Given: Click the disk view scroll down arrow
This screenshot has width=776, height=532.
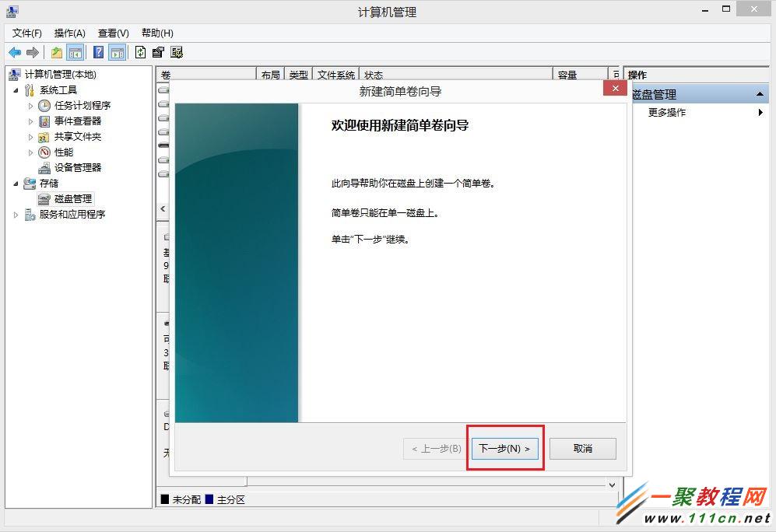Looking at the screenshot, I should pyautogui.click(x=613, y=485).
